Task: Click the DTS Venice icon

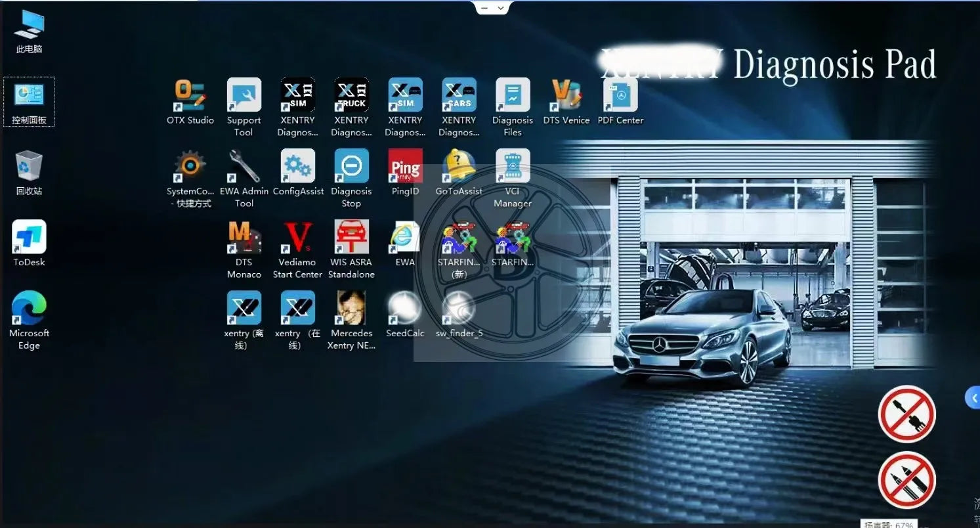Action: (566, 102)
